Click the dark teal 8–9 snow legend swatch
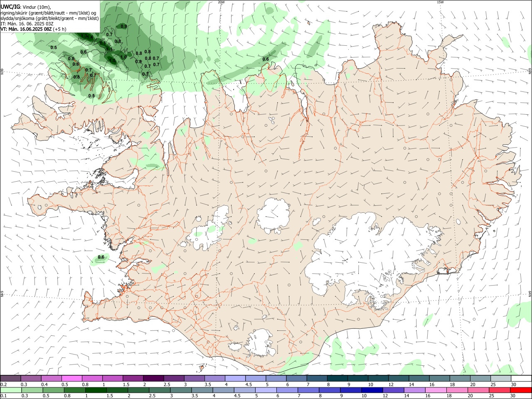 coord(337,378)
